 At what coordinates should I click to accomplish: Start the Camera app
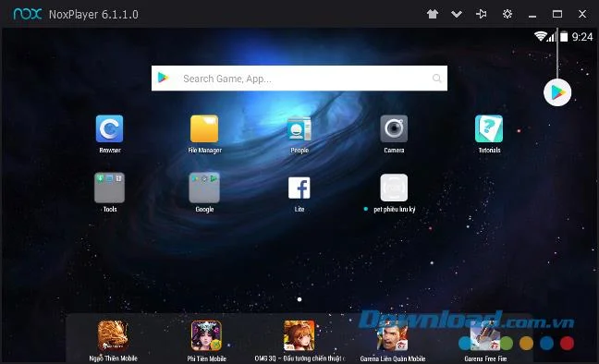pos(394,129)
